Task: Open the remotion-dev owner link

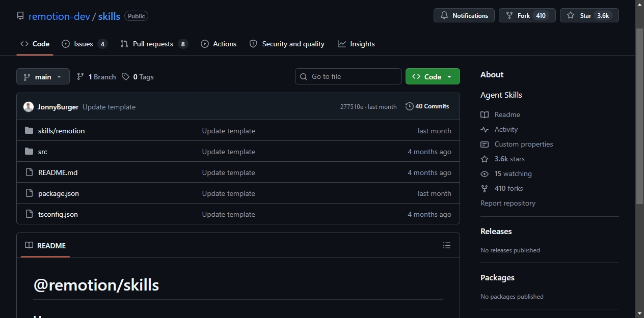Action: click(59, 16)
